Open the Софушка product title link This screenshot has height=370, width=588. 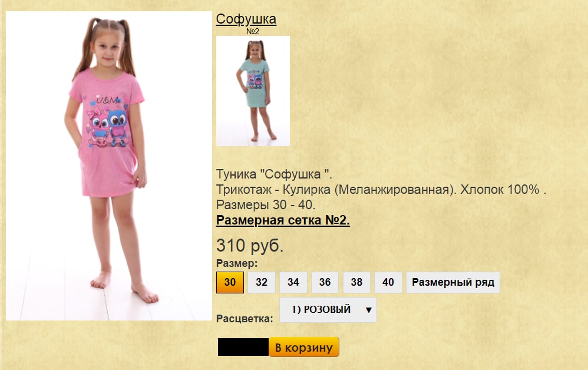tap(246, 19)
